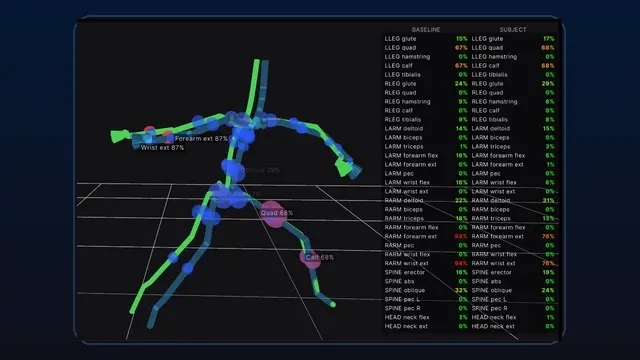This screenshot has height=360, width=640.
Task: Select RLEG tibialis in the BASELINE column
Action: coord(426,120)
